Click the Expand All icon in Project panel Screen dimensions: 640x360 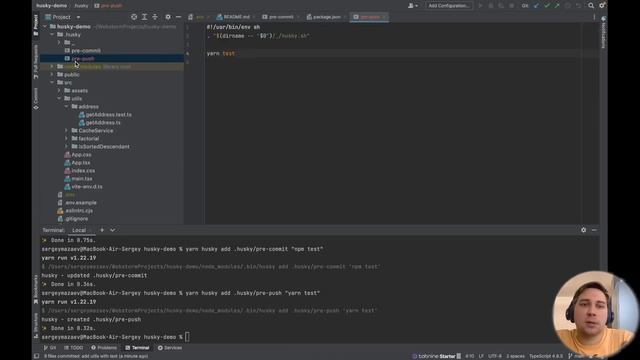coord(144,17)
